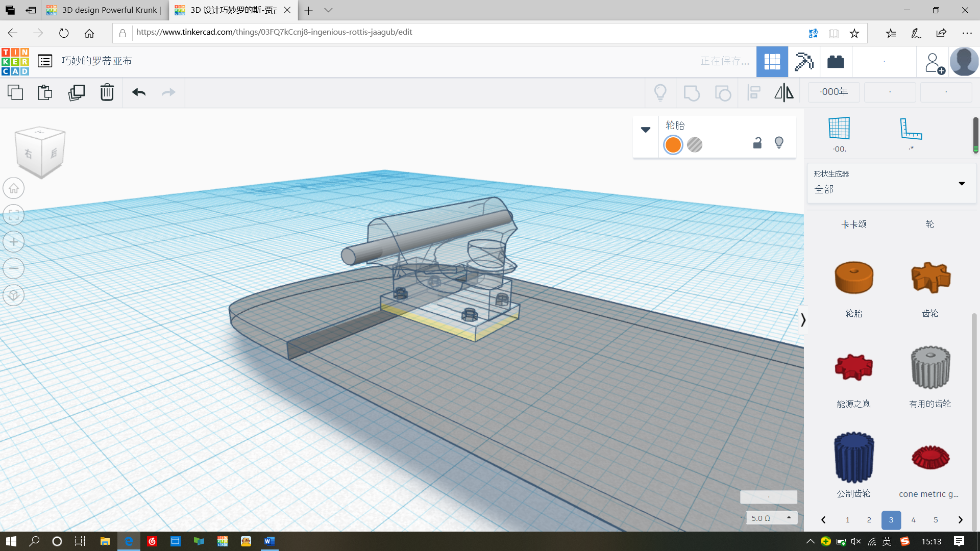Reset to home view
This screenshot has height=551, width=980.
(14, 188)
